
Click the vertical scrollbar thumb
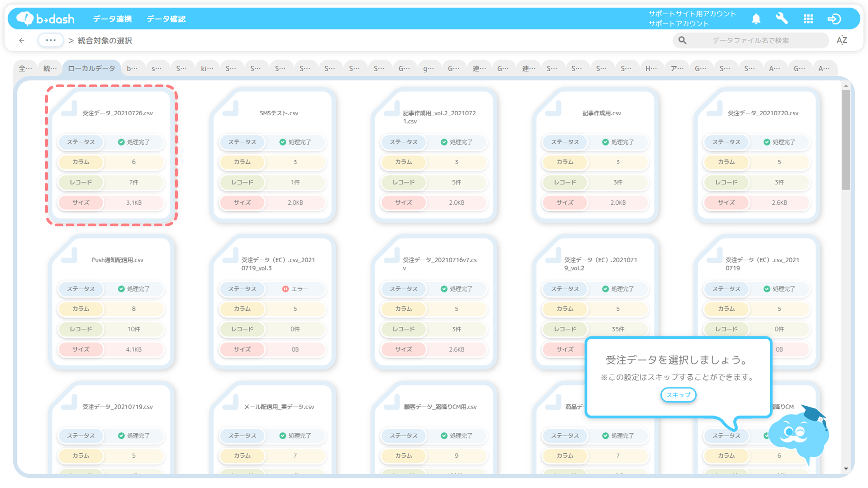pyautogui.click(x=846, y=140)
